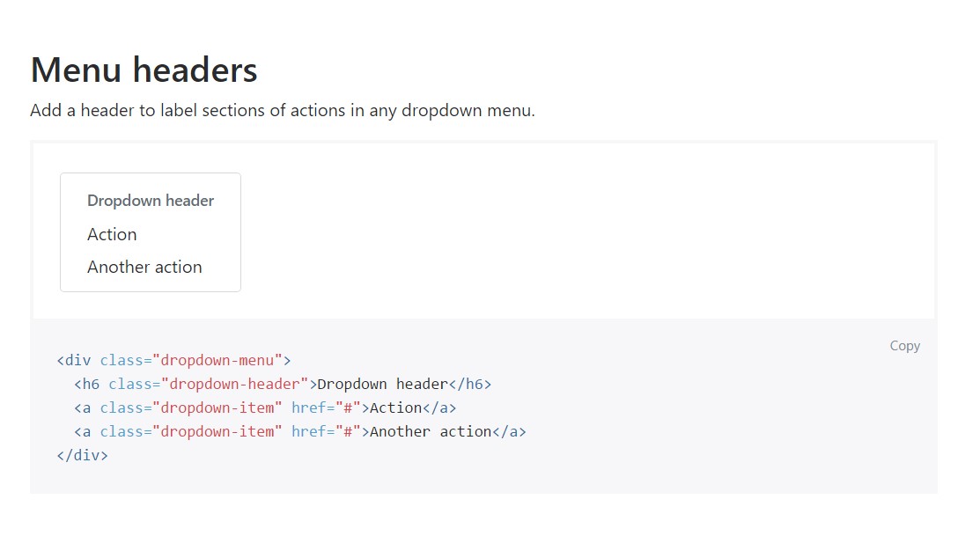Click the dropdown-header class text in code

[x=232, y=384]
